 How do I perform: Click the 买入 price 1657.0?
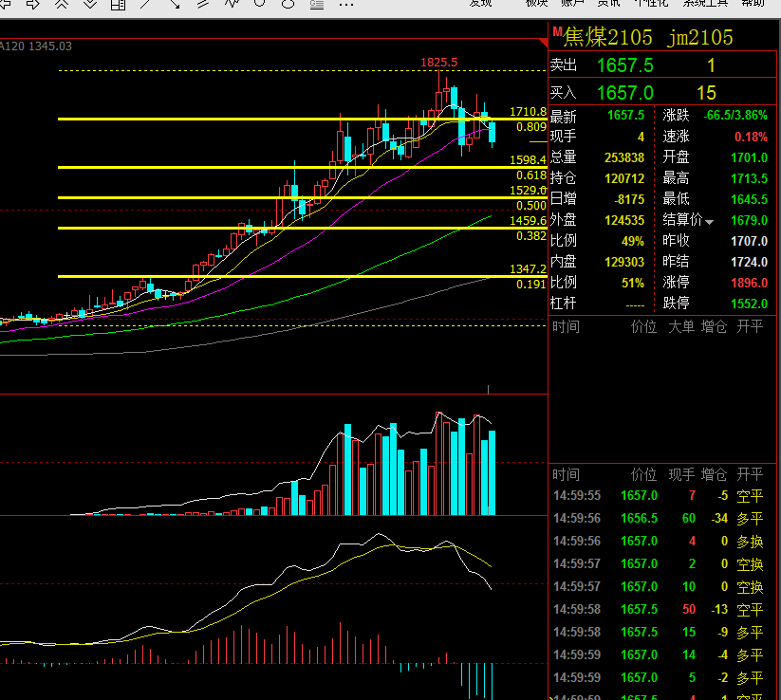coord(624,92)
